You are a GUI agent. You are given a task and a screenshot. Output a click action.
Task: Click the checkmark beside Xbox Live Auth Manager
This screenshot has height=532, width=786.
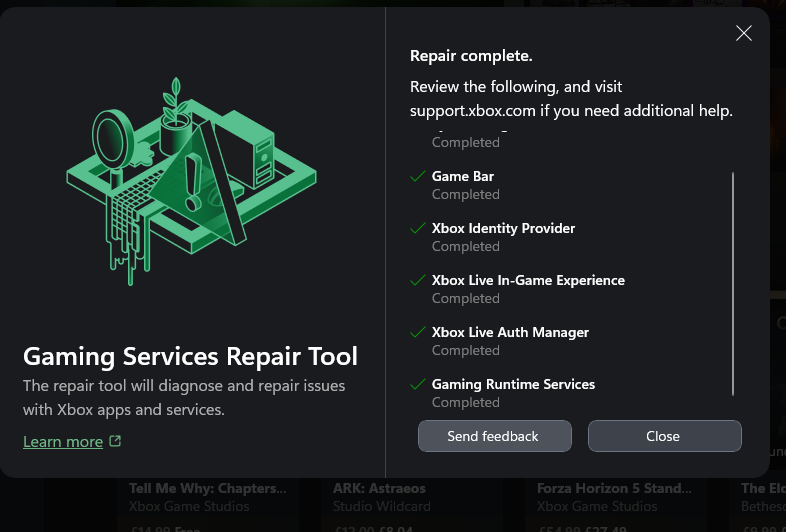pyautogui.click(x=418, y=332)
